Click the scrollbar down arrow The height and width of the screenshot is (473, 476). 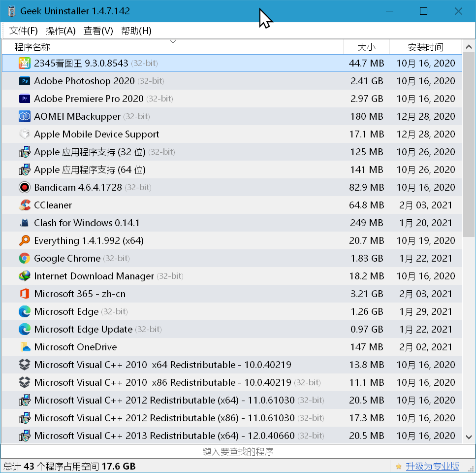(x=469, y=437)
